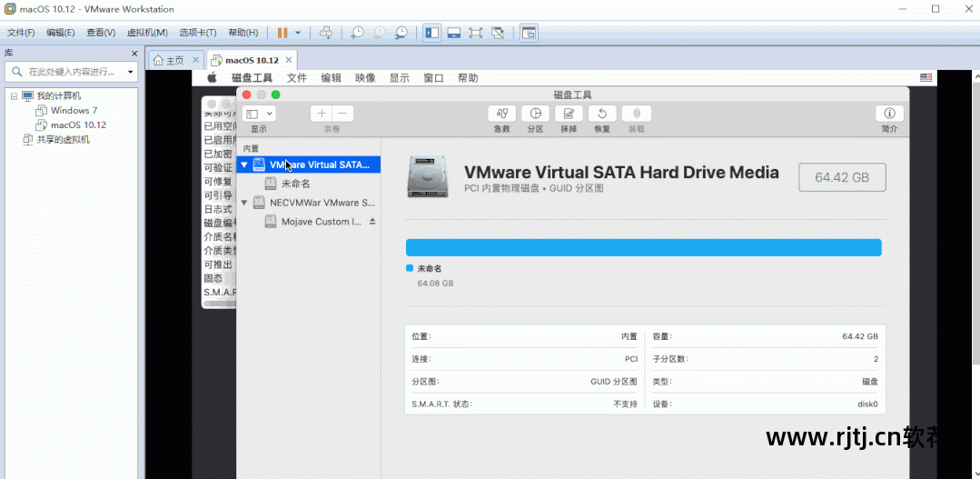Open the 映像 menu
The width and height of the screenshot is (980, 479).
(x=366, y=77)
